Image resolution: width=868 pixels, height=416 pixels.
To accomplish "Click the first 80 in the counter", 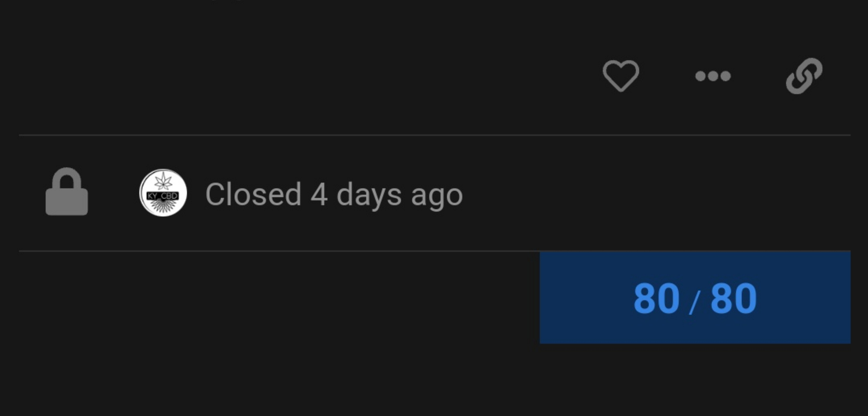I will 656,298.
